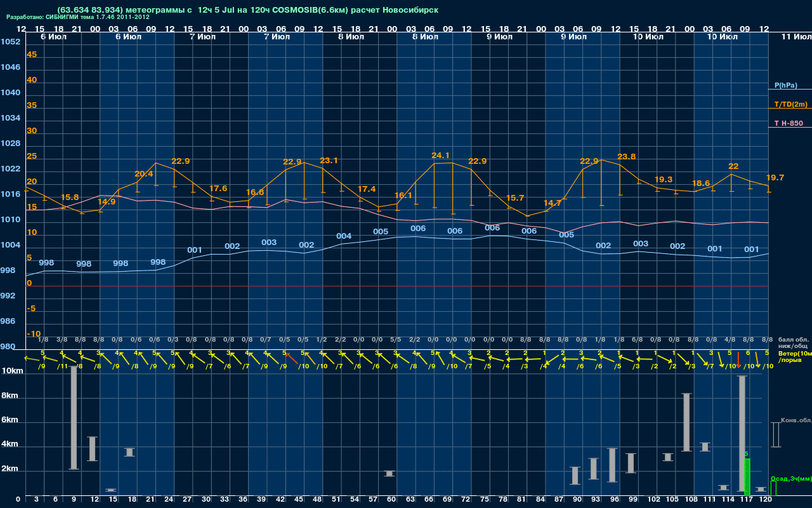Click the 980 pressure axis value

point(8,347)
